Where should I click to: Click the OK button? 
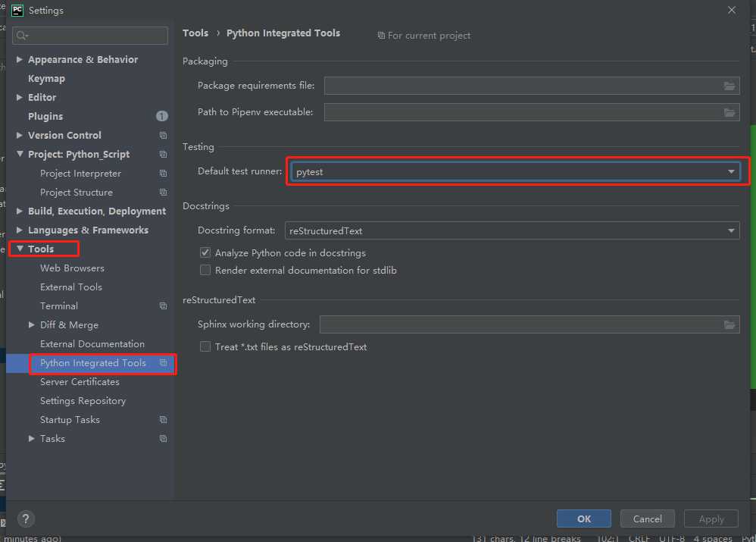click(584, 519)
